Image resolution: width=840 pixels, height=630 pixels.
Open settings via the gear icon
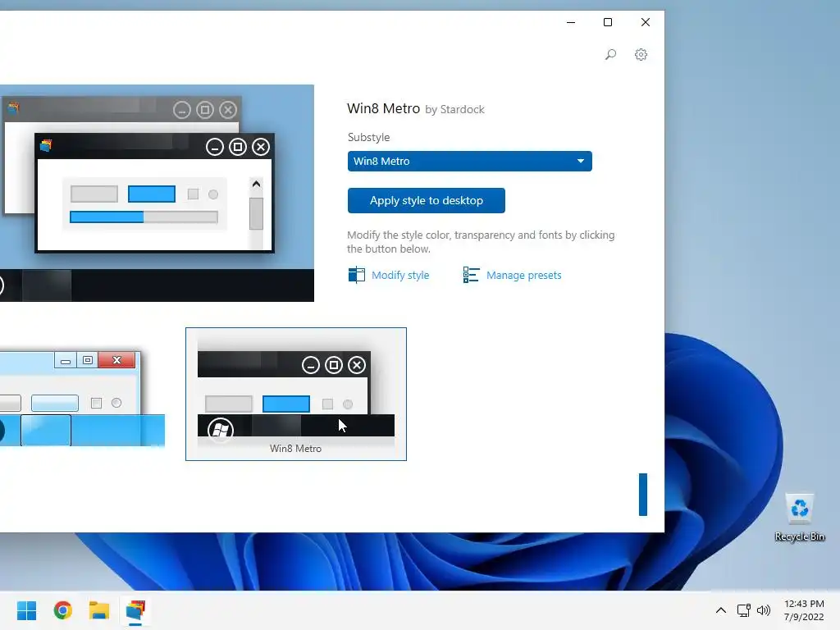point(641,55)
